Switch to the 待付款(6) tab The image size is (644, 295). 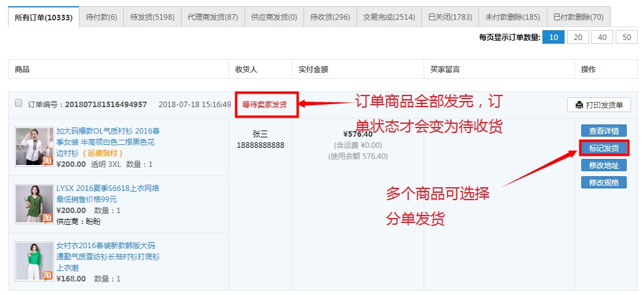pos(102,17)
